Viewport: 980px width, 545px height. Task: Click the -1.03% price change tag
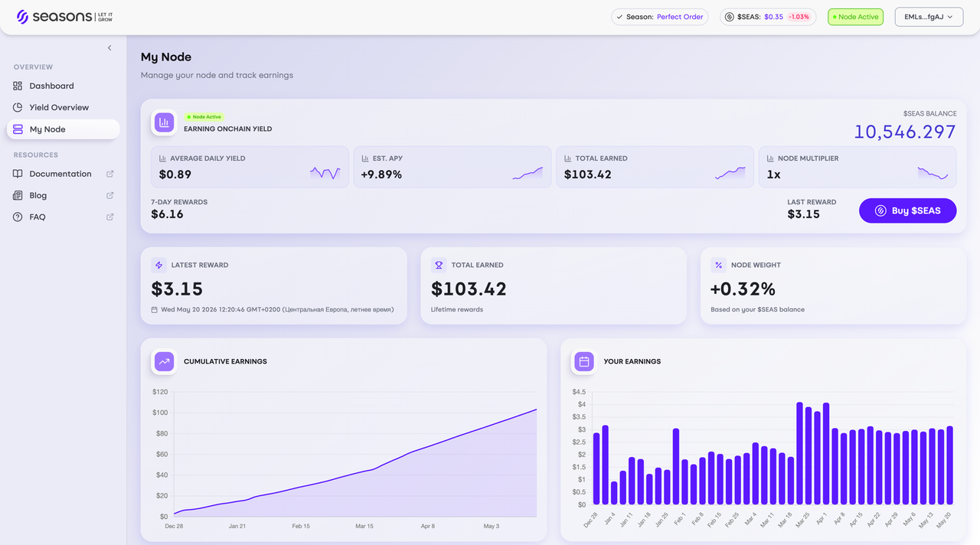[x=799, y=17]
